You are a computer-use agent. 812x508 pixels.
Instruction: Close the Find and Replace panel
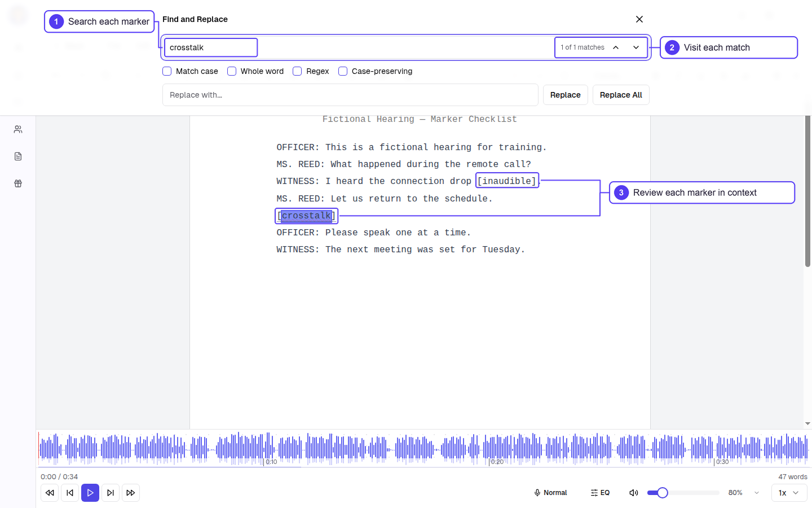click(x=639, y=19)
